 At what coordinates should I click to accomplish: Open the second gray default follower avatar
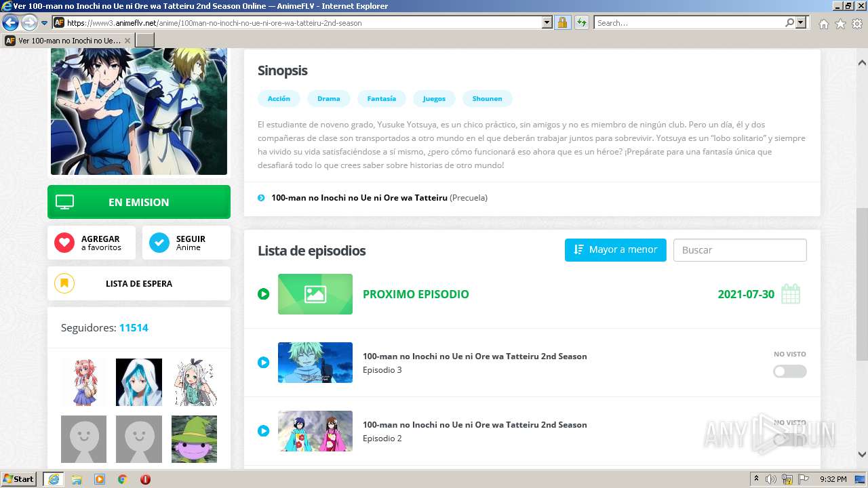pyautogui.click(x=139, y=439)
